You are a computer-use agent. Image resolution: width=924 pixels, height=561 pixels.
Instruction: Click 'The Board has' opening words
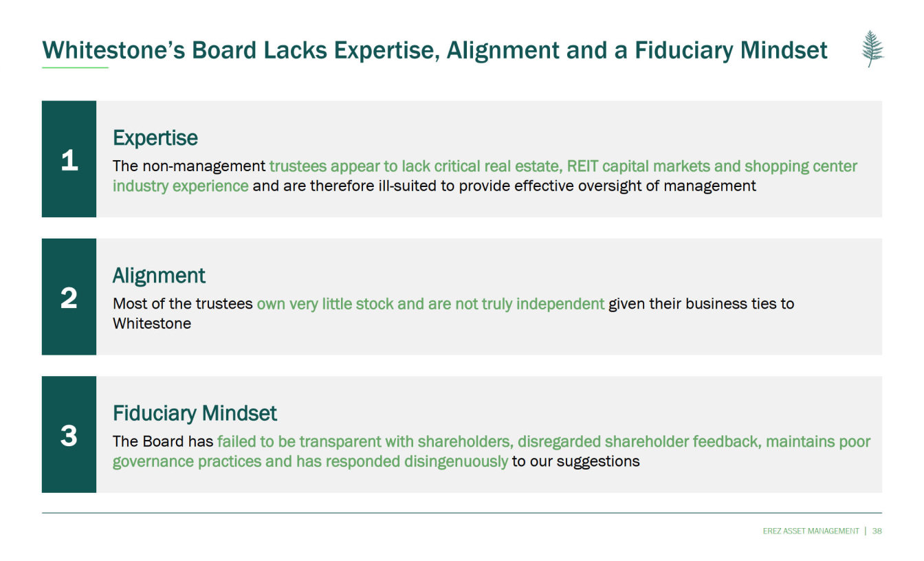click(x=163, y=441)
